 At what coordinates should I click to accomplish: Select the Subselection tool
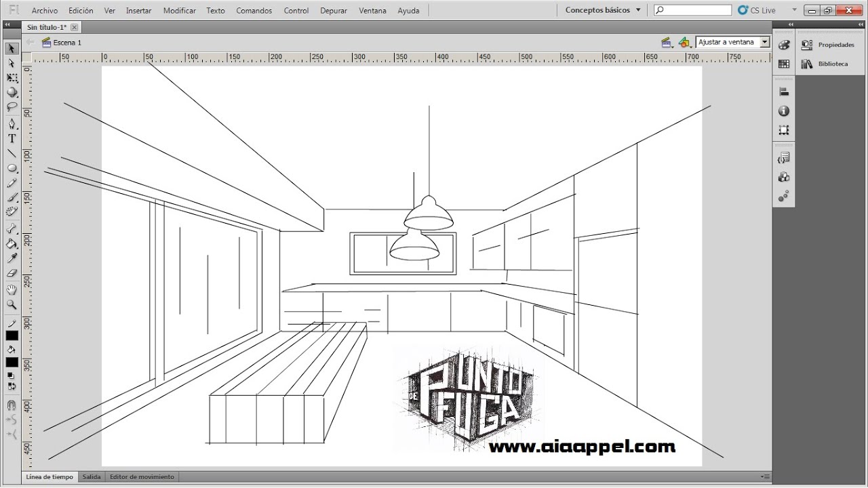point(12,63)
